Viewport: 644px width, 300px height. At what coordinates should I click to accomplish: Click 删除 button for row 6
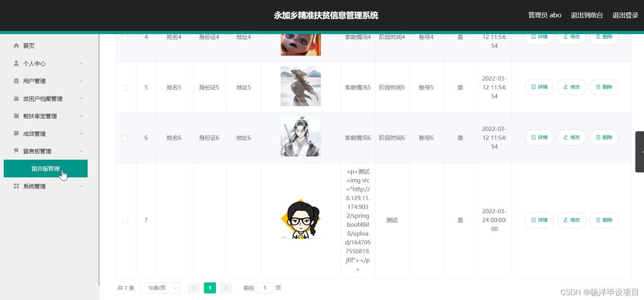click(604, 137)
